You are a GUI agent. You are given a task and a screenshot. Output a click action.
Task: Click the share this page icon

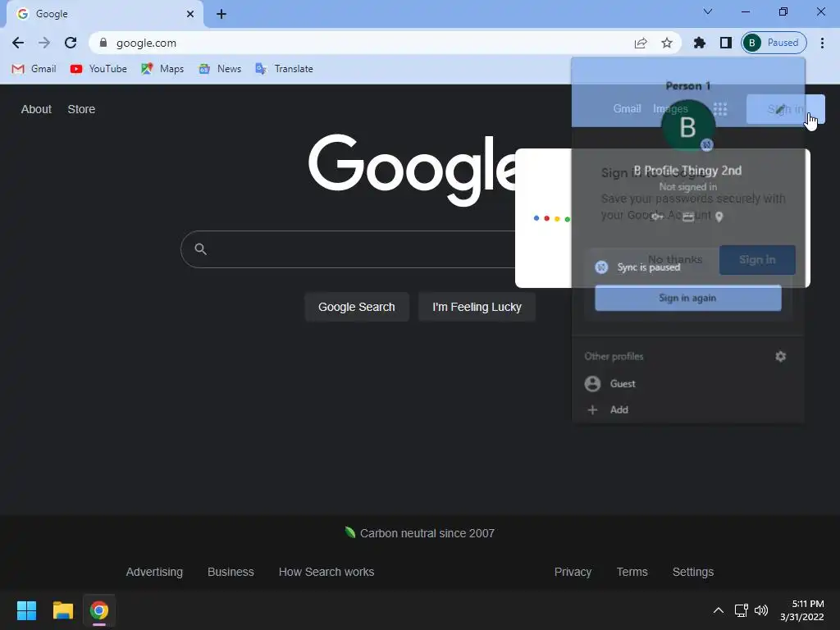point(641,43)
